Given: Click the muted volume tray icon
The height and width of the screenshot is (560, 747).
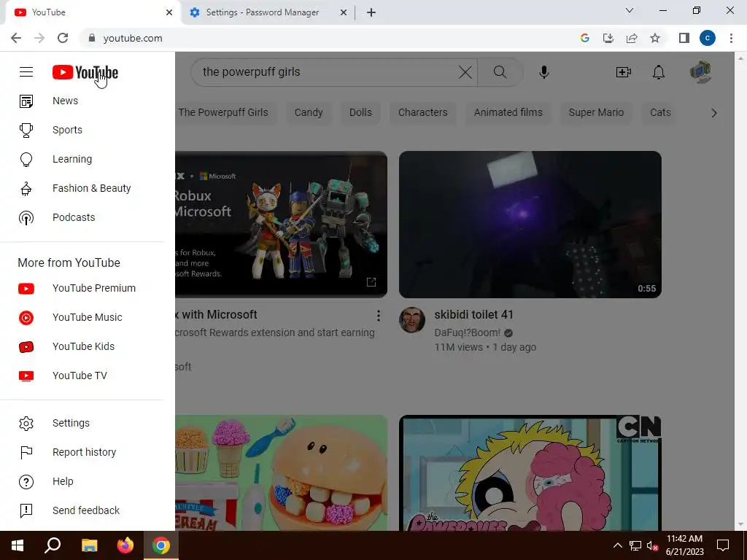Looking at the screenshot, I should point(652,545).
